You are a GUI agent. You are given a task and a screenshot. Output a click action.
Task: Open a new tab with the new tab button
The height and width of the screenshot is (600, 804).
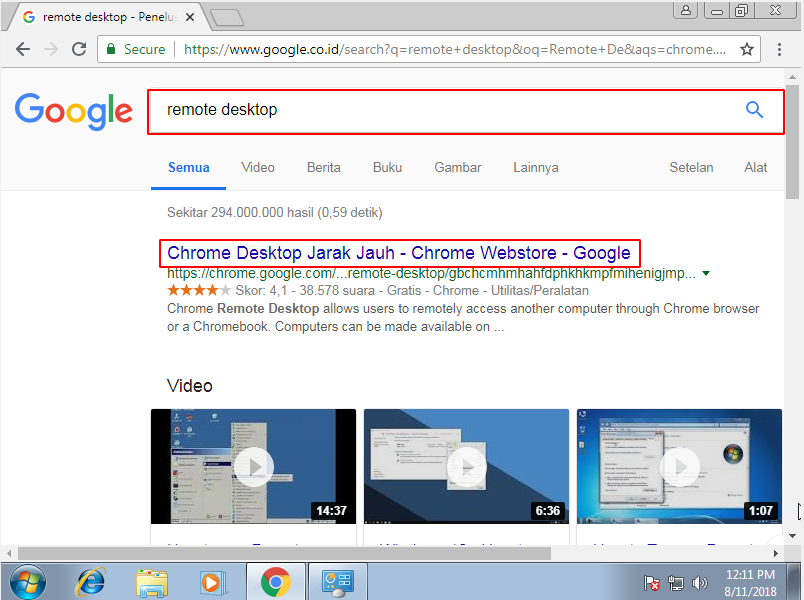(x=227, y=17)
